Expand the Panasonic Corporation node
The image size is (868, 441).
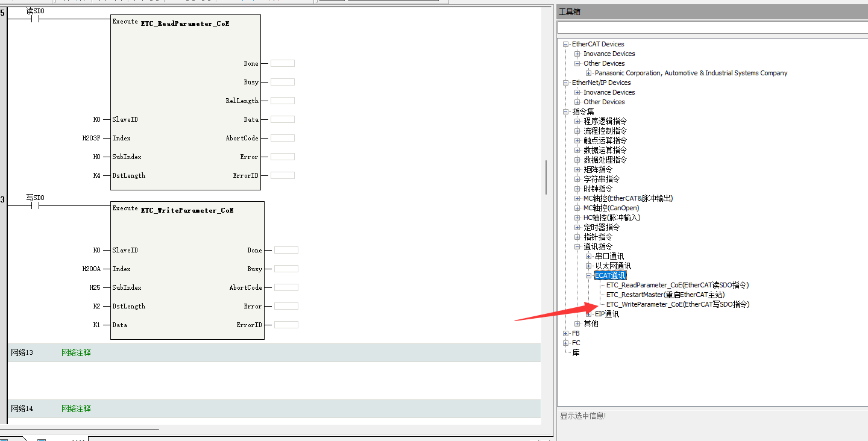[589, 73]
